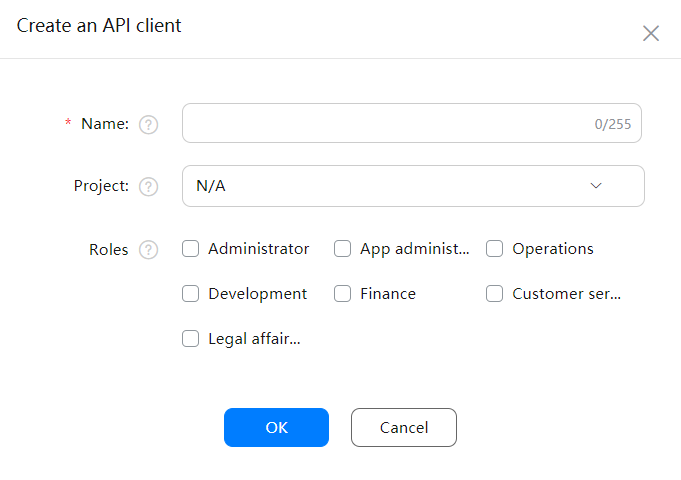
Task: Check the App administrator role box
Action: (x=343, y=249)
